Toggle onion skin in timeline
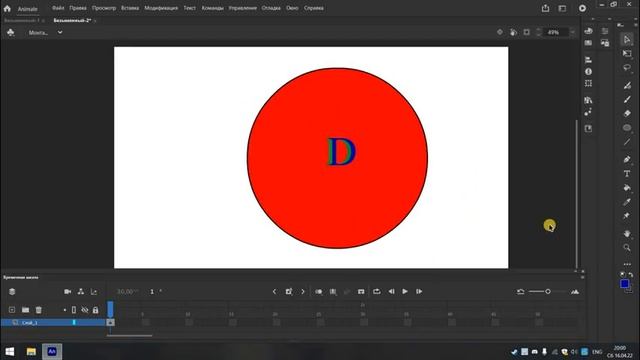 318,291
